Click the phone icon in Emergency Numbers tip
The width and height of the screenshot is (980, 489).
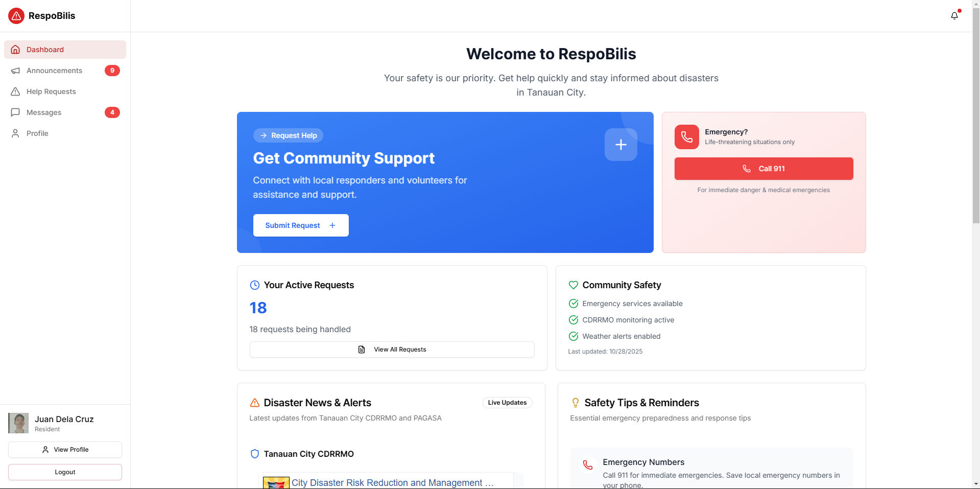588,465
